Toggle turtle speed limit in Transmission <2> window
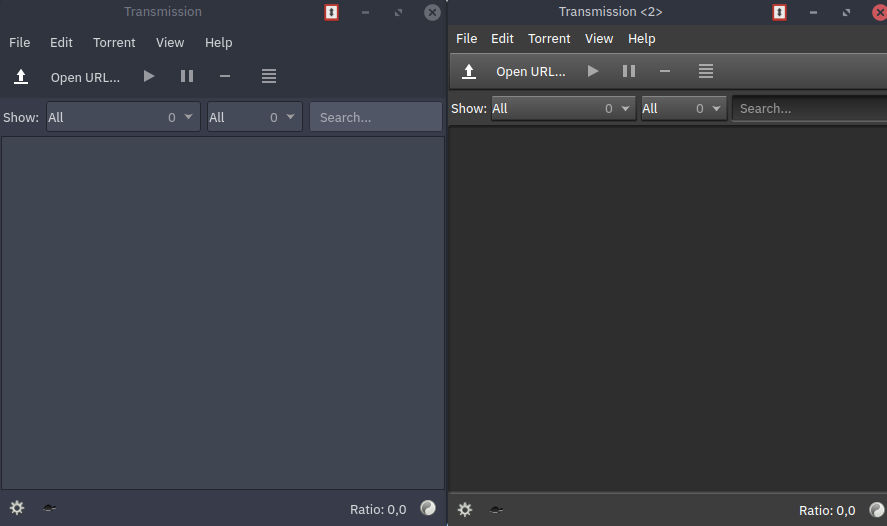 tap(496, 510)
